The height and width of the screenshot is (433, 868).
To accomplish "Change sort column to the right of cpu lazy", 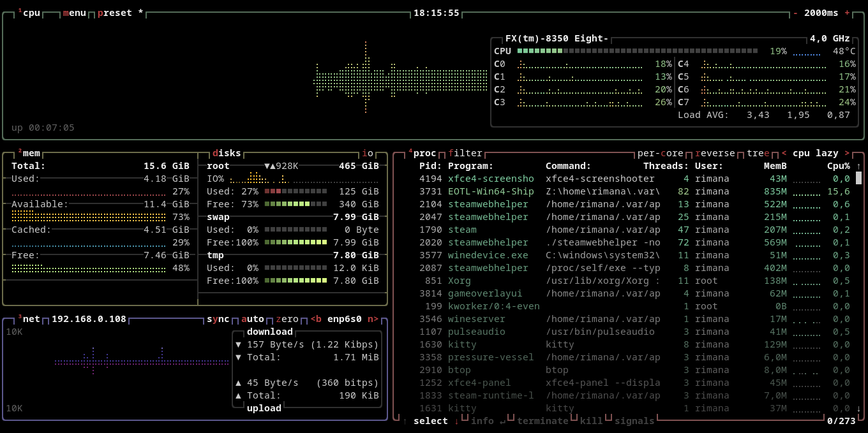I will [x=847, y=153].
